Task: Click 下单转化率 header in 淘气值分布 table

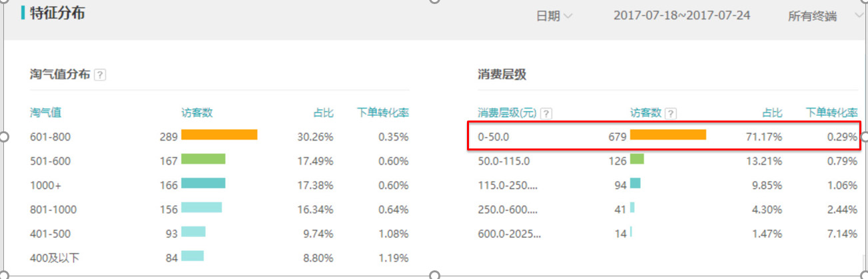Action: tap(383, 113)
